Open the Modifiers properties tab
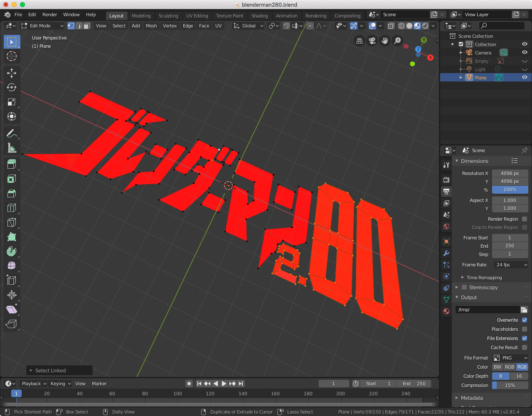Screen dimensions: 532x416 (446, 253)
